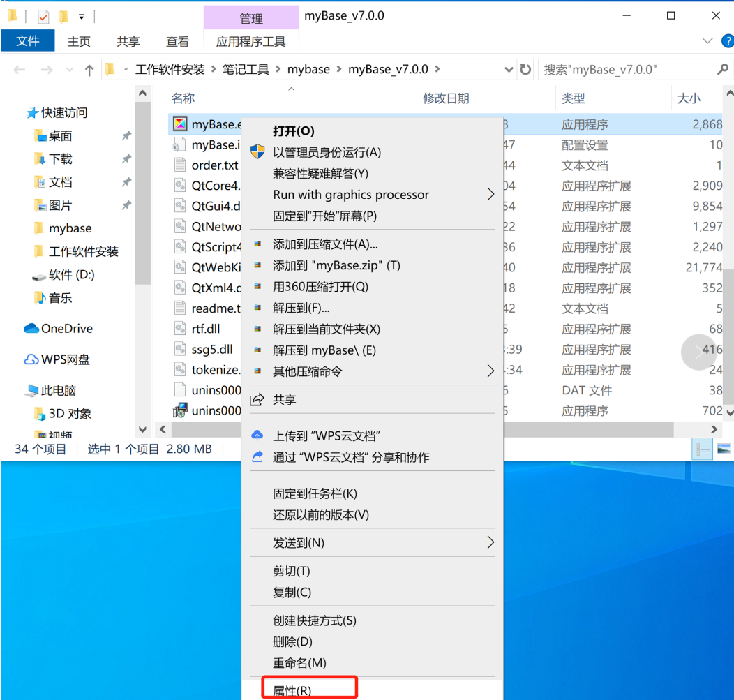Click navigation pane scroll down arrow

coord(143,429)
